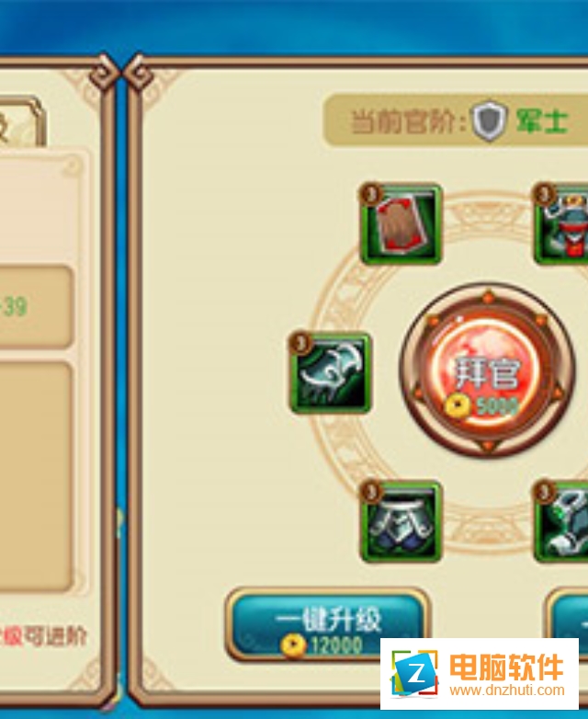The height and width of the screenshot is (719, 588).
Task: Click the green 军士 rank text
Action: (542, 121)
